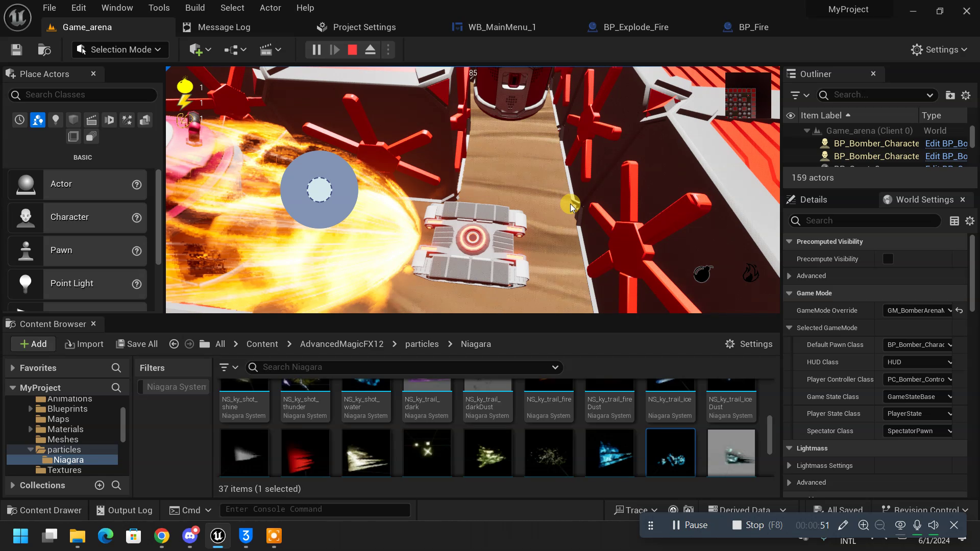980x551 pixels.
Task: Click the Save current level icon
Action: [x=16, y=49]
